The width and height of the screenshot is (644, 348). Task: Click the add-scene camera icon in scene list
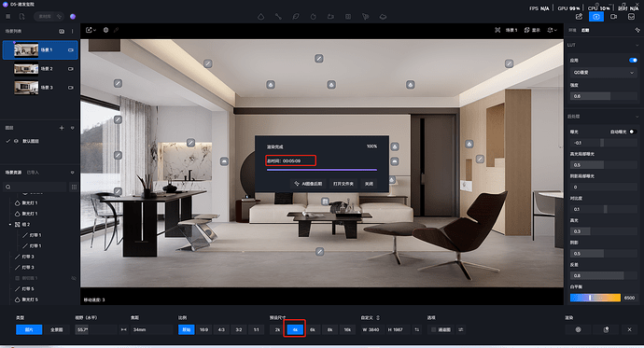tap(62, 31)
